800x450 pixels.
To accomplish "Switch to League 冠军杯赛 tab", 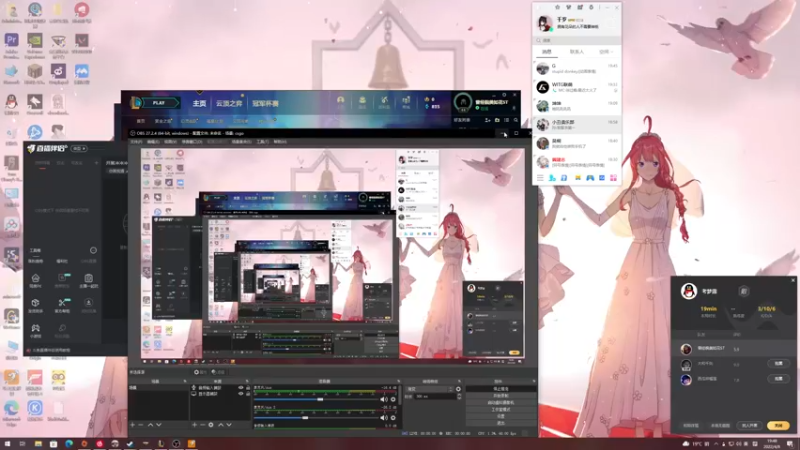I will (x=265, y=103).
